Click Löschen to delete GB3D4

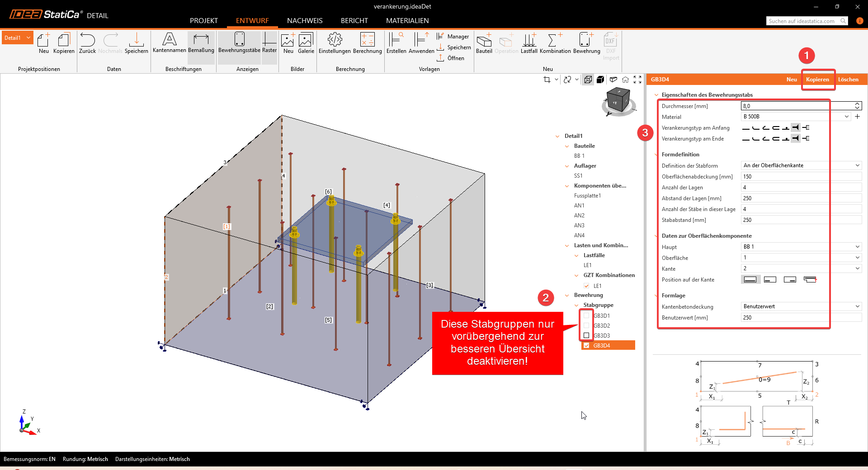pos(848,80)
